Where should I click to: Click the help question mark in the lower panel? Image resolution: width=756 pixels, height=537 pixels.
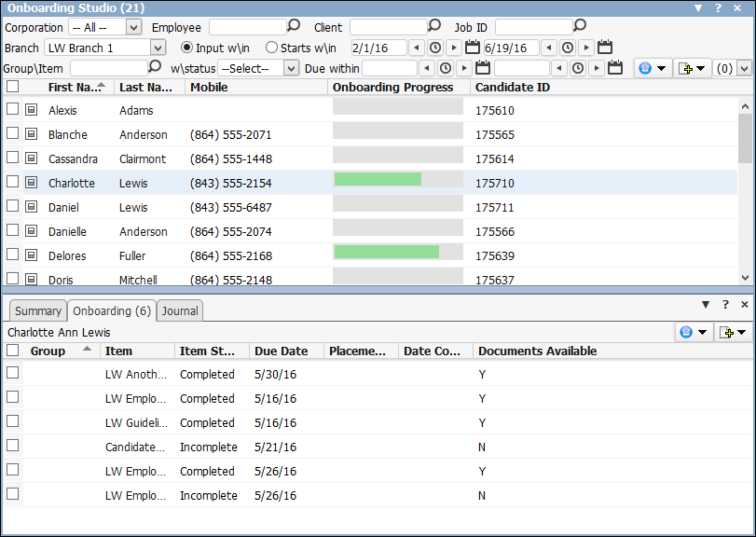point(725,304)
